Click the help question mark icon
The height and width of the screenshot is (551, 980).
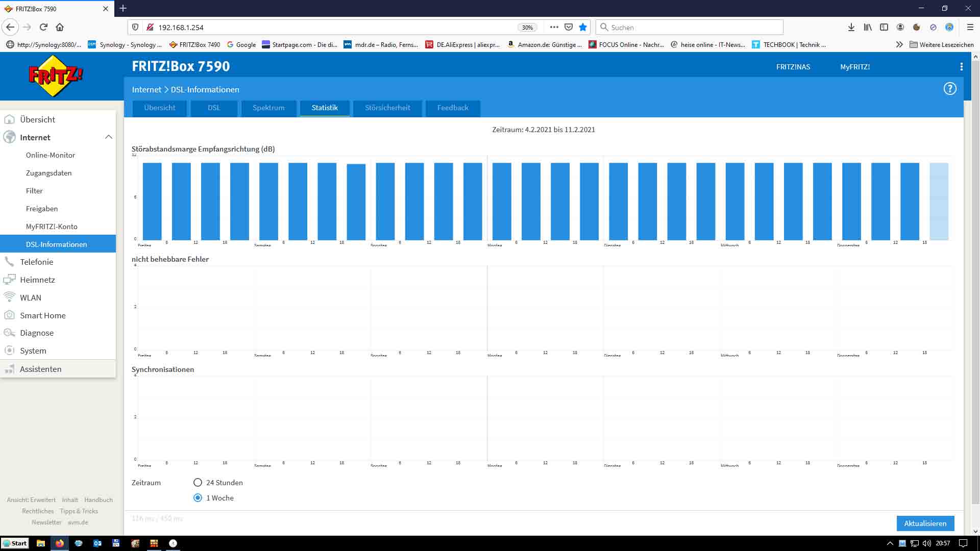(x=949, y=89)
